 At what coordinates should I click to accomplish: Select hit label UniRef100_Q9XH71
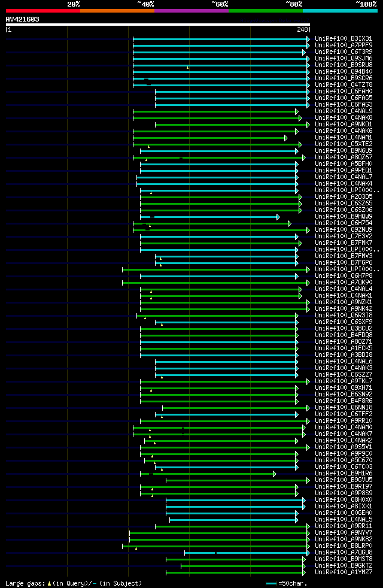pyautogui.click(x=344, y=388)
